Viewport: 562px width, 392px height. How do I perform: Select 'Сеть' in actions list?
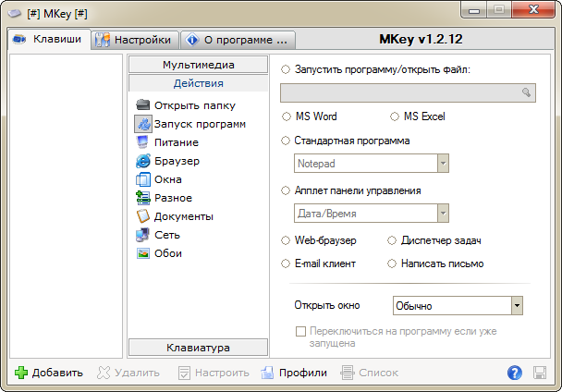pos(167,235)
